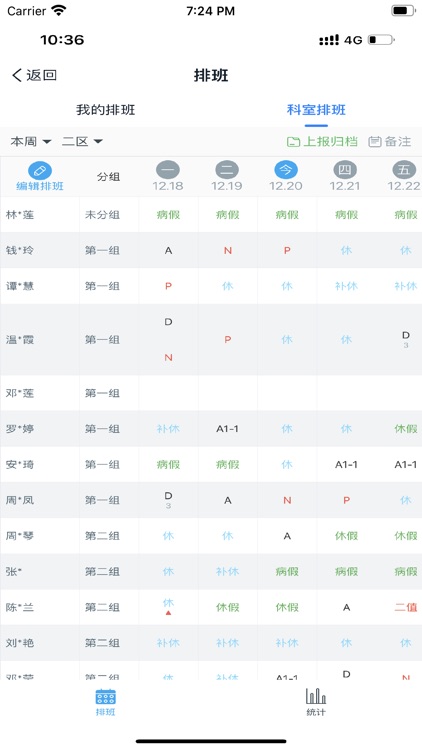Screen dimensions: 422x750
Task: Open the 统计 chart icon in bottom bar
Action: 316,696
